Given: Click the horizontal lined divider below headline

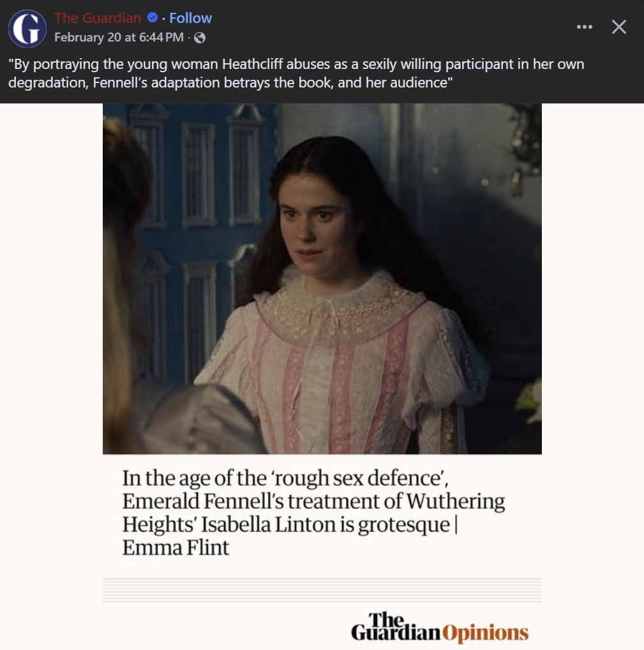Looking at the screenshot, I should pos(322,589).
